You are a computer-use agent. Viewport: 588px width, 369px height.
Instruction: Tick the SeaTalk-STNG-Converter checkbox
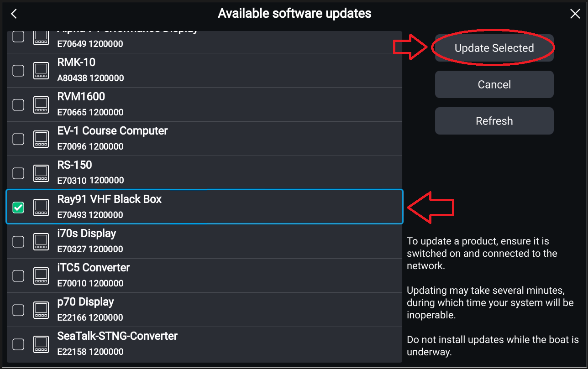18,344
